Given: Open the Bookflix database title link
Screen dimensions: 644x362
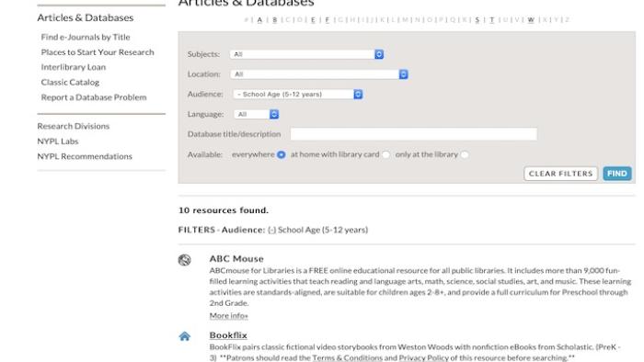Looking at the screenshot, I should click(228, 335).
